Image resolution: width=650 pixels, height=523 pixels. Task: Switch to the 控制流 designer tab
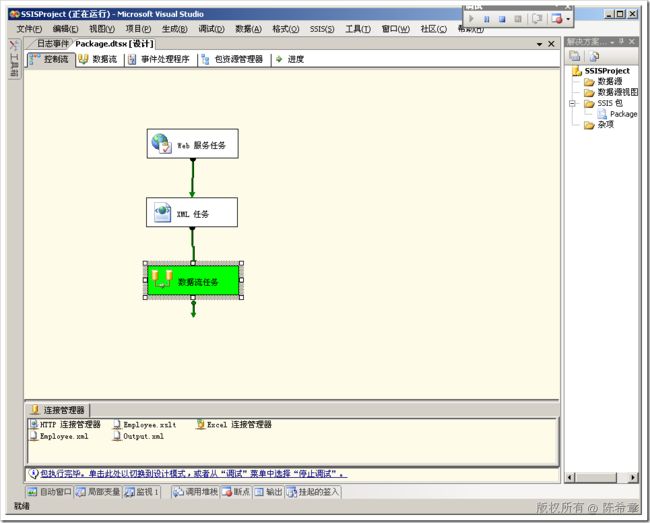coord(51,59)
